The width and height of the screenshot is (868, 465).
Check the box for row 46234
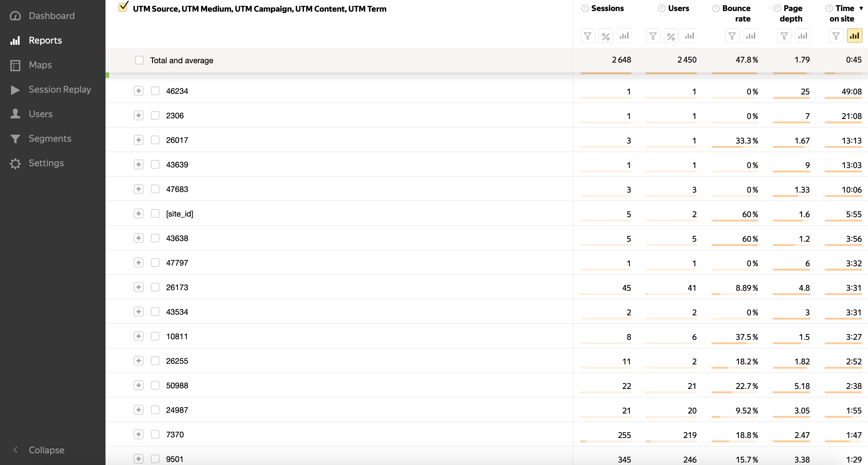155,91
